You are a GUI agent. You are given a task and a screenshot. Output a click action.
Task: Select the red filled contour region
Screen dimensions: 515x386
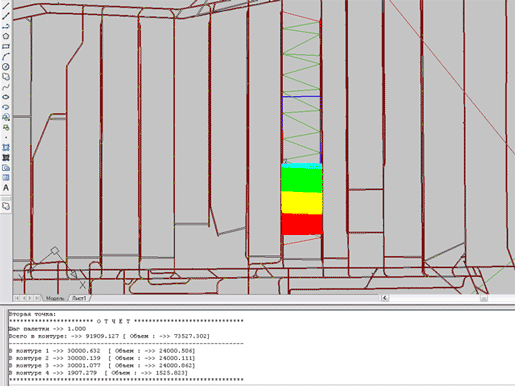302,224
